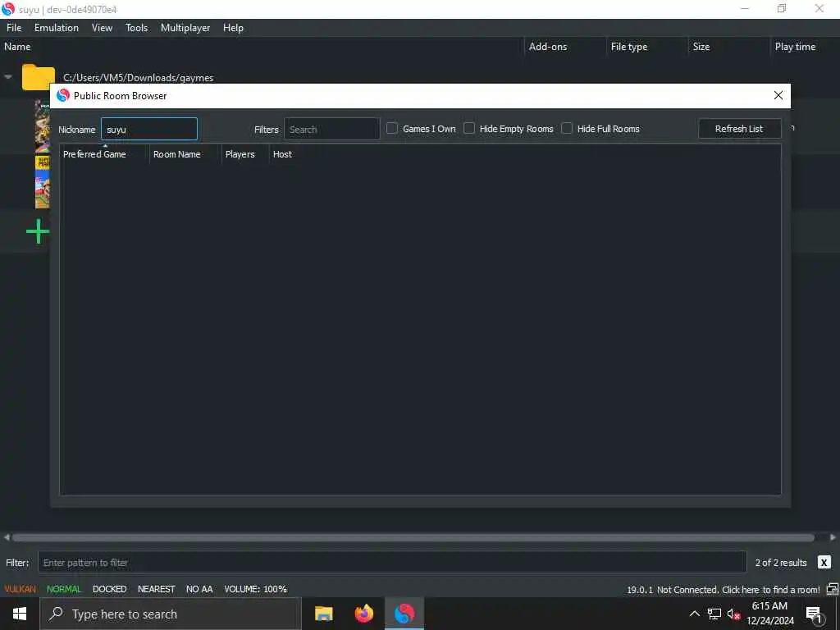
Task: Click the Nickname input field
Action: 149,129
